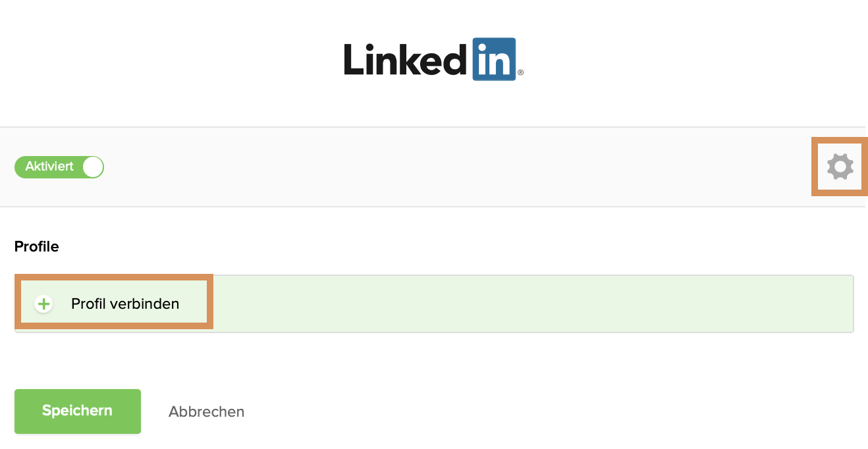Open LinkedIn integration settings via cog
The image size is (868, 449).
click(840, 167)
